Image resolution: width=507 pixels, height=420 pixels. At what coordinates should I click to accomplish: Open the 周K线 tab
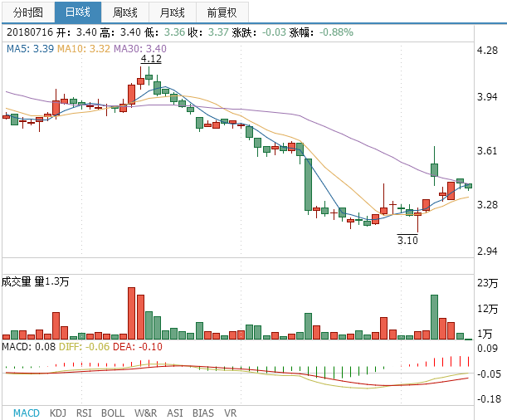(124, 12)
